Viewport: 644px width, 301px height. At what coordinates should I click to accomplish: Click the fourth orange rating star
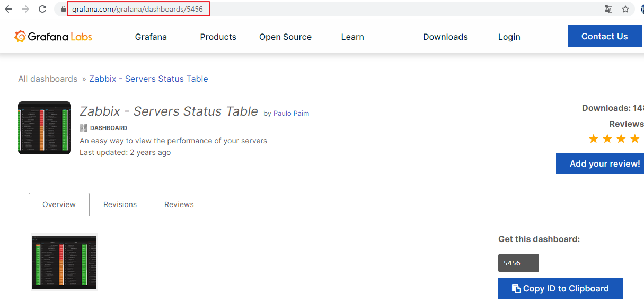[635, 139]
